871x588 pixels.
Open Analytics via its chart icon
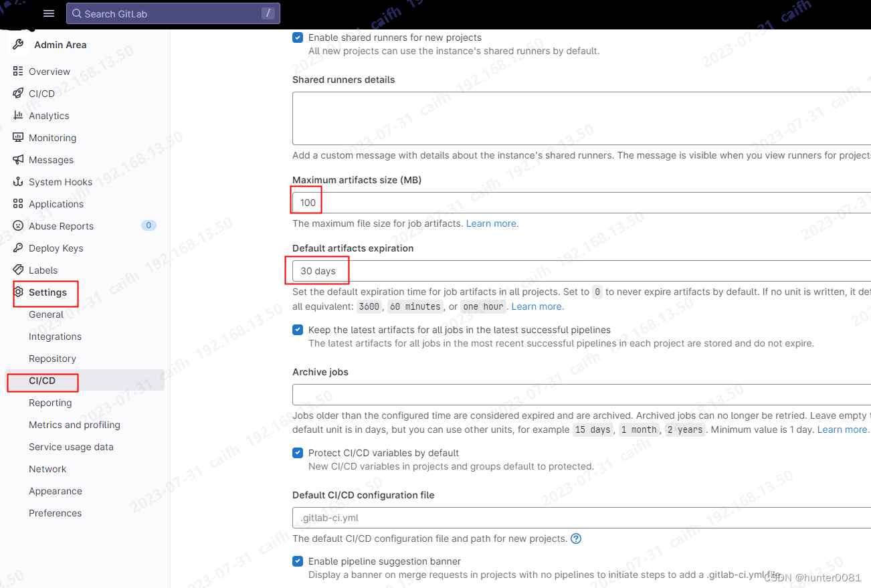(17, 115)
